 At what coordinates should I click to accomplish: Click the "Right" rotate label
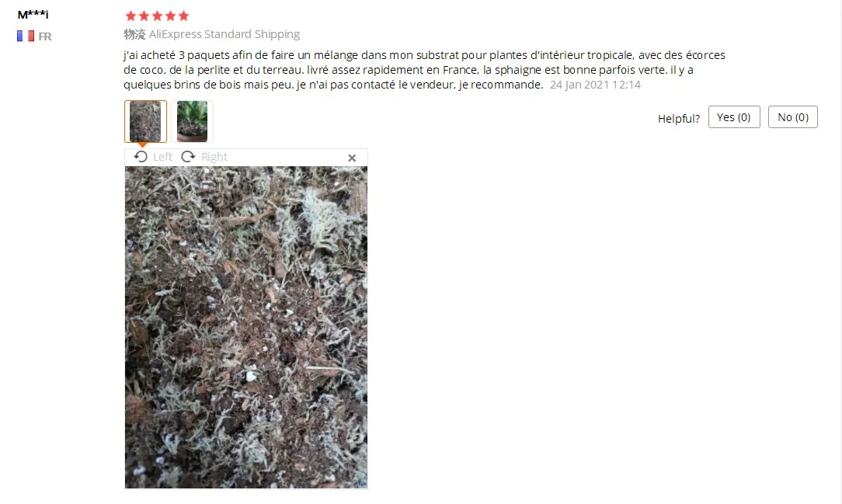click(214, 157)
